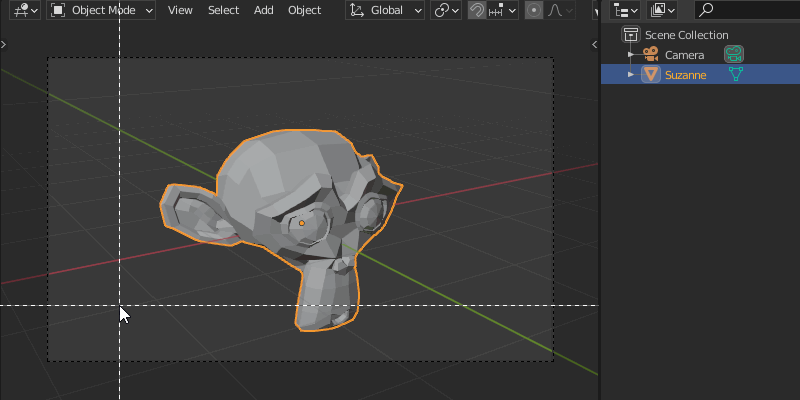The width and height of the screenshot is (800, 400).
Task: Open the 3D Viewport editor type dropdown
Action: pos(24,10)
